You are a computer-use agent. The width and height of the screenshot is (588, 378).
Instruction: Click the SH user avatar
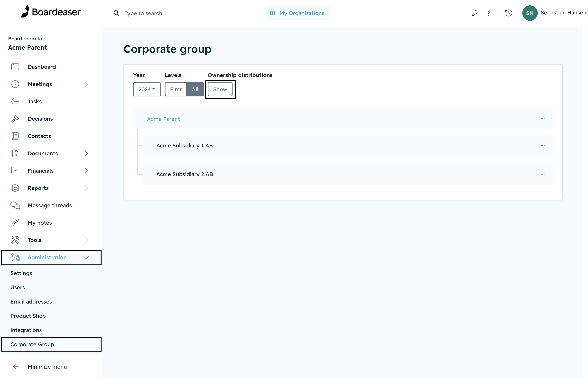click(530, 13)
